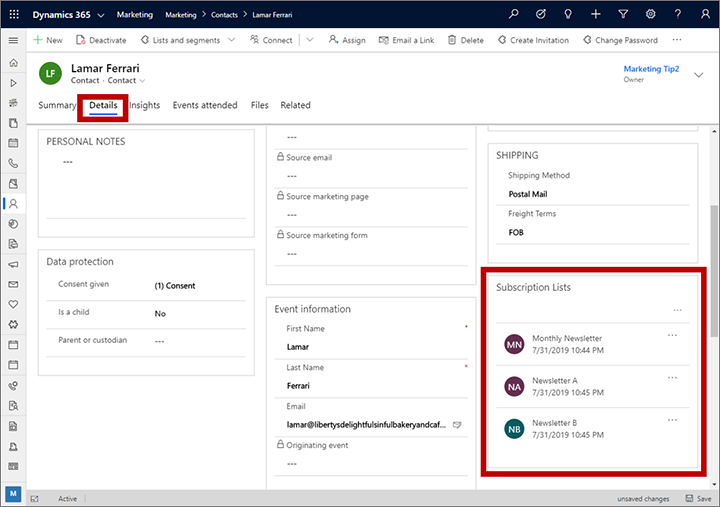Viewport: 720px width, 507px height.
Task: Click the vertical scrollbar thumb
Action: (x=714, y=271)
